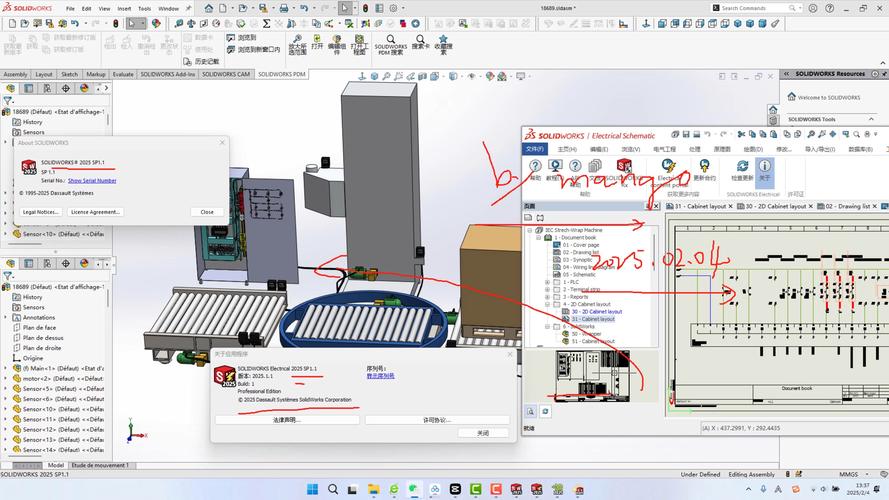Open File Explorer from taskbar
Screen dimensions: 889x500
click(x=373, y=489)
